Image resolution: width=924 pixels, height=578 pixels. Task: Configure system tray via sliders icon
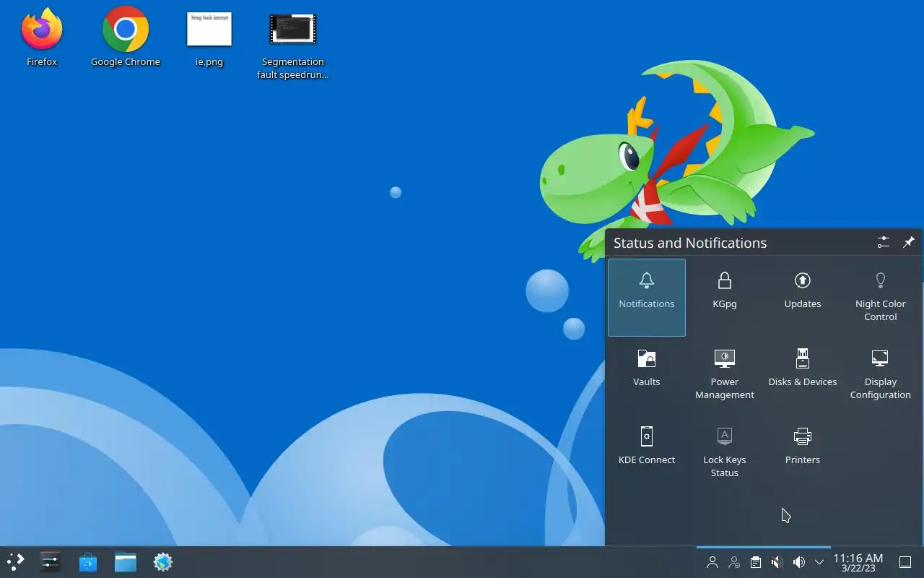[x=884, y=243]
